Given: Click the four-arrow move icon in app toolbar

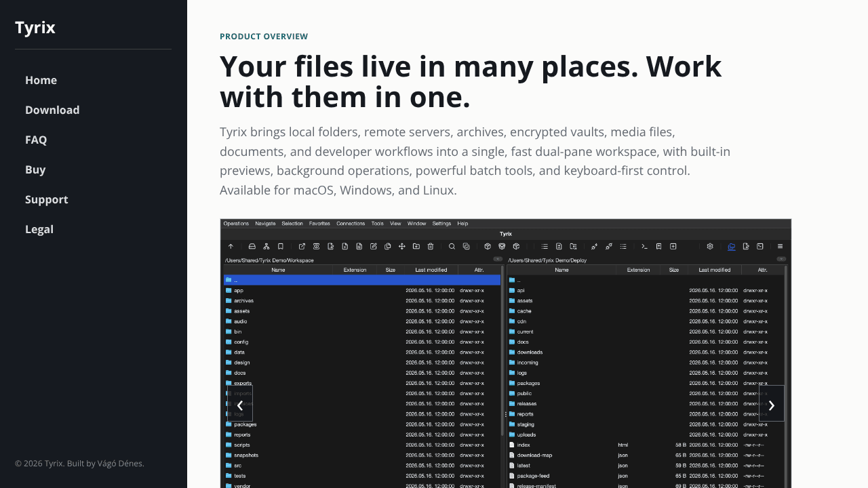Looking at the screenshot, I should (x=402, y=247).
